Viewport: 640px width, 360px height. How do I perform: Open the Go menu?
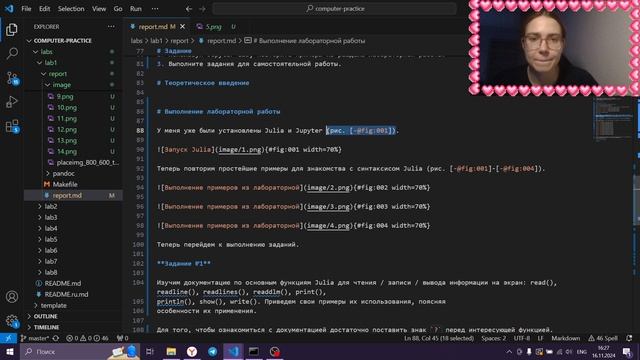click(x=118, y=9)
